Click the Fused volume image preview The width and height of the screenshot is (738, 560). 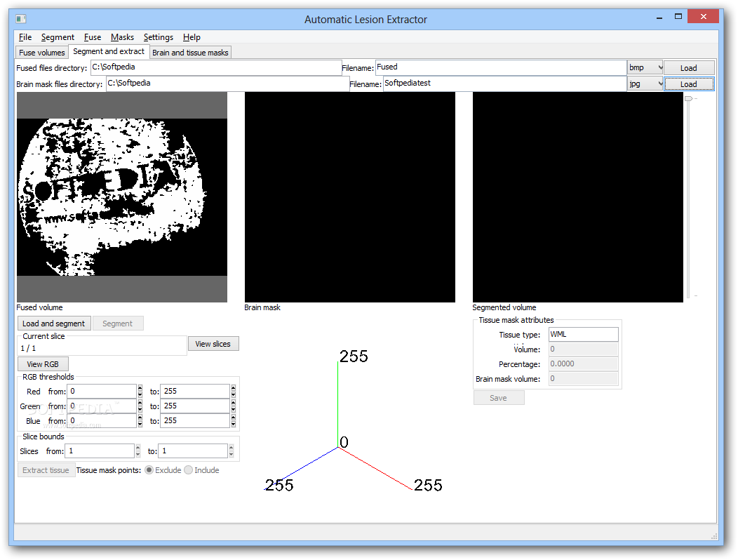122,197
